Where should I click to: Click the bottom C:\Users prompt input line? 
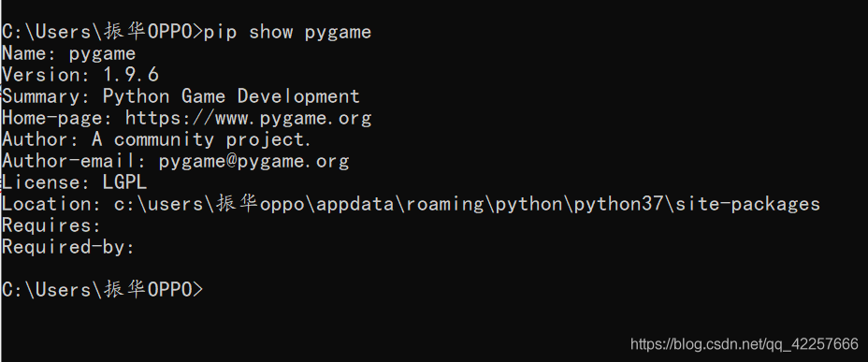pos(103,289)
